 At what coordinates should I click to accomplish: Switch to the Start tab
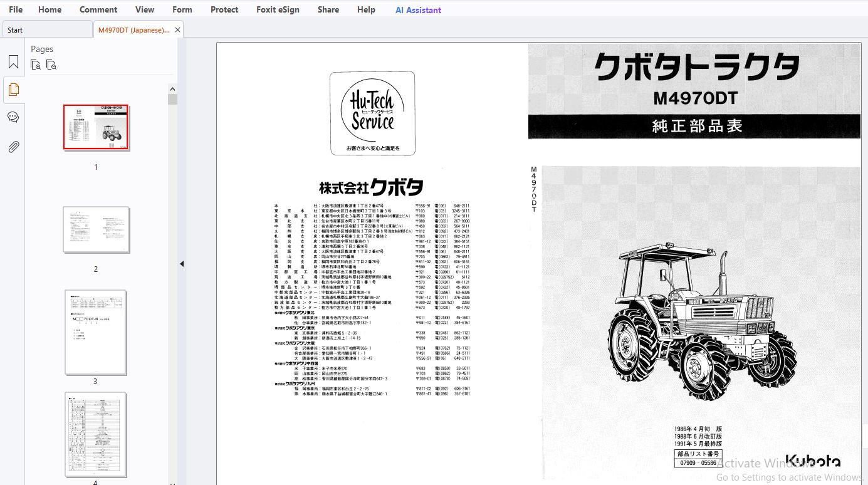(47, 29)
